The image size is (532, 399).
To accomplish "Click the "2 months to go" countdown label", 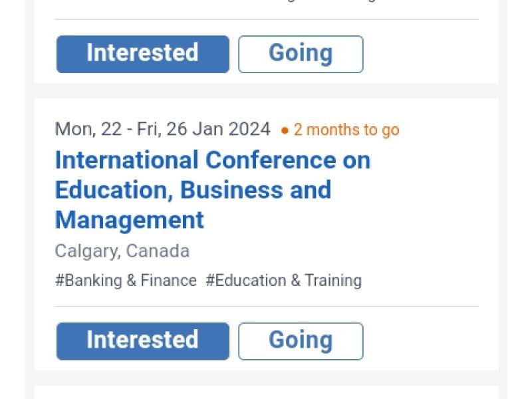I will pyautogui.click(x=346, y=130).
